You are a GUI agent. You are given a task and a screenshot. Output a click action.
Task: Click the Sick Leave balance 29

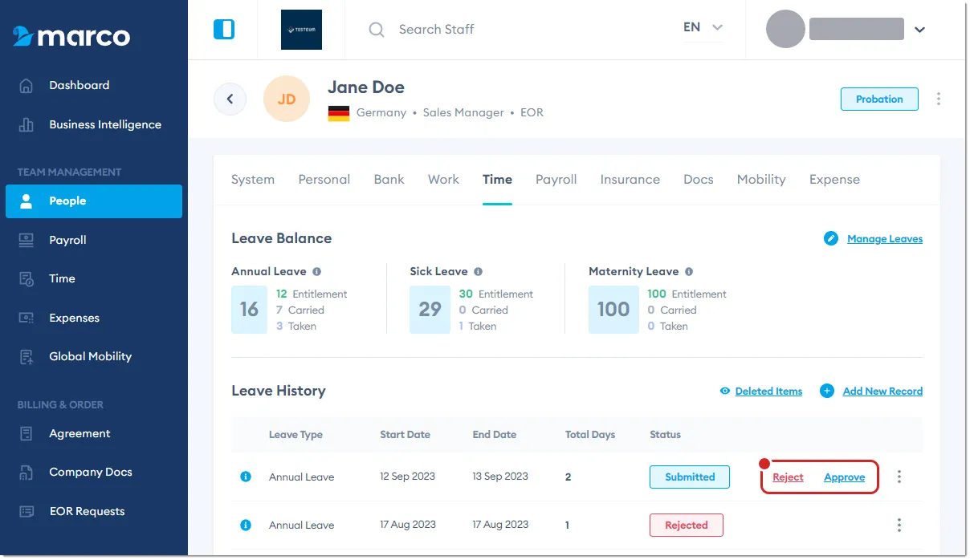pyautogui.click(x=430, y=310)
